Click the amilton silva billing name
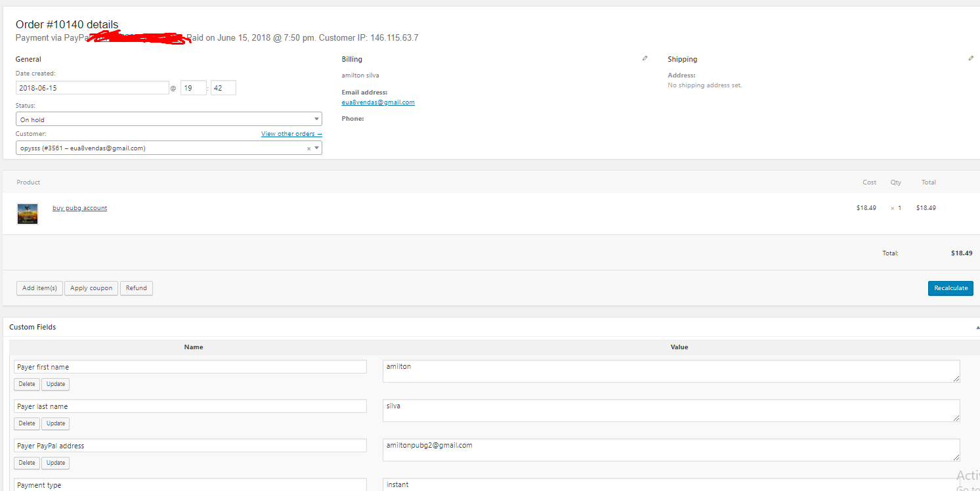Viewport: 980px width, 491px height. tap(360, 75)
